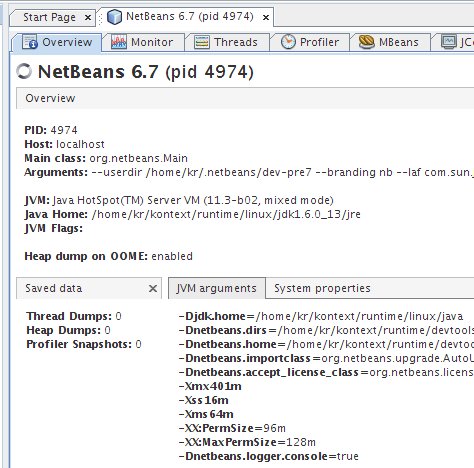Click the Overview section header
The image size is (474, 468).
[245, 98]
